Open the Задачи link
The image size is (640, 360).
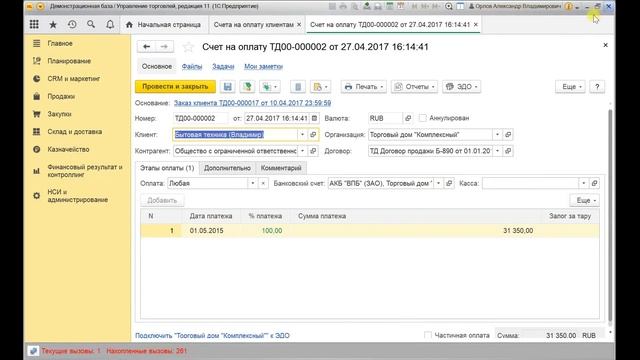click(x=223, y=67)
